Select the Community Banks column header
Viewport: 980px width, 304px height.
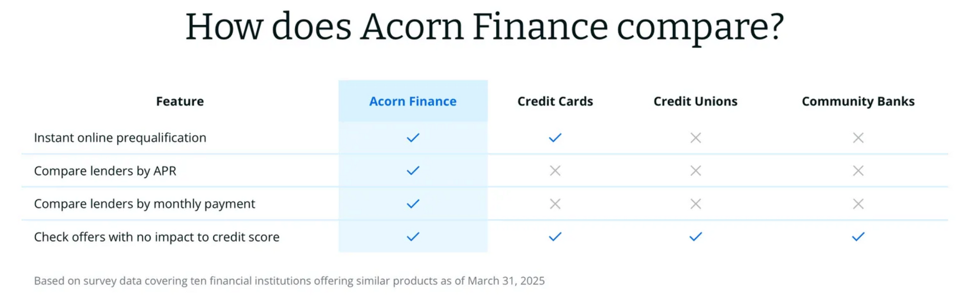(x=858, y=101)
